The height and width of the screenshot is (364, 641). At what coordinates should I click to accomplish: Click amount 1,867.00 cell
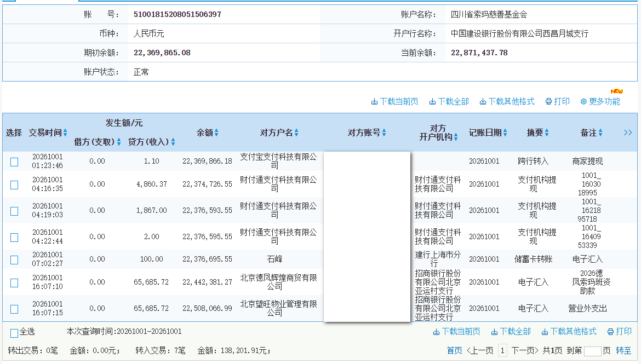(152, 210)
